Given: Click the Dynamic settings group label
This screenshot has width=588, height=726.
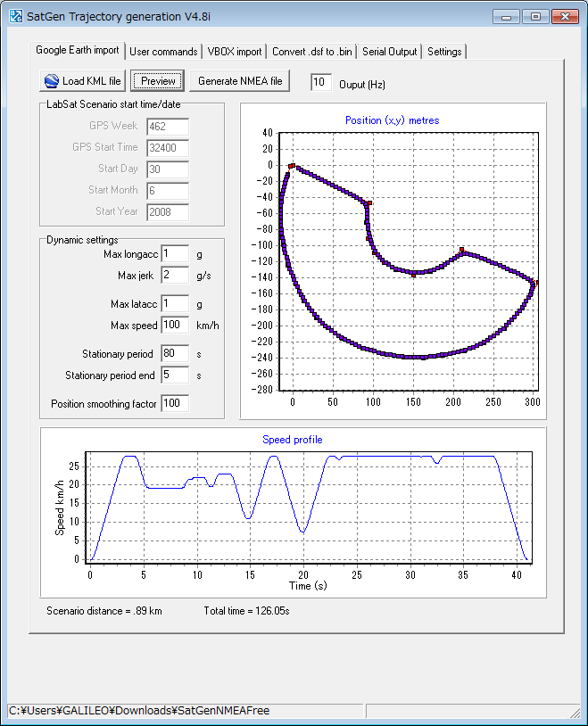Looking at the screenshot, I should pyautogui.click(x=82, y=240).
